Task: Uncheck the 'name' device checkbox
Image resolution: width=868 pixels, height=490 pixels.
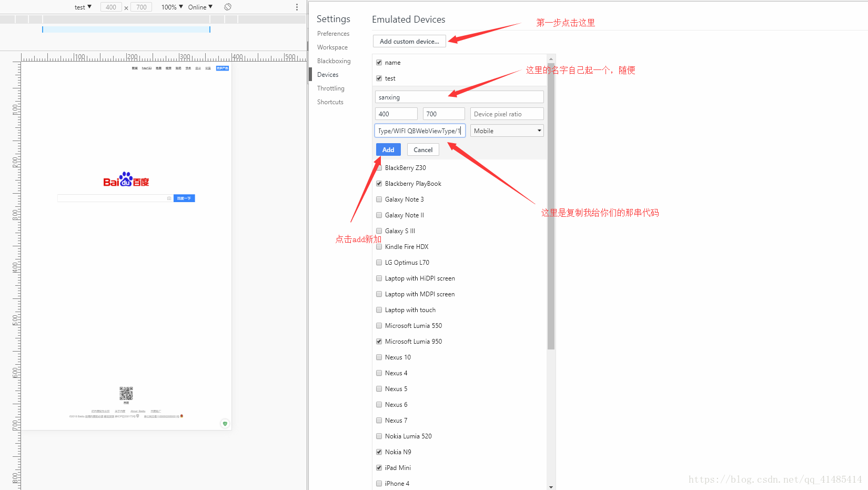Action: (x=379, y=62)
